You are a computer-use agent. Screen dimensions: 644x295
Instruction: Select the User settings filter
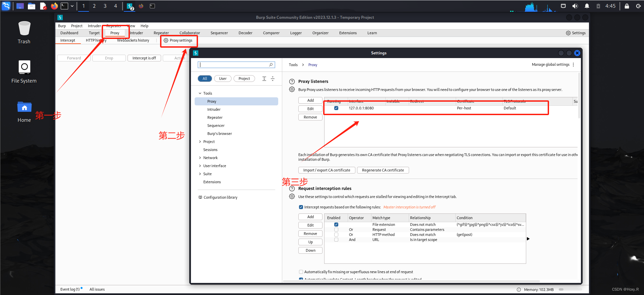(x=223, y=79)
